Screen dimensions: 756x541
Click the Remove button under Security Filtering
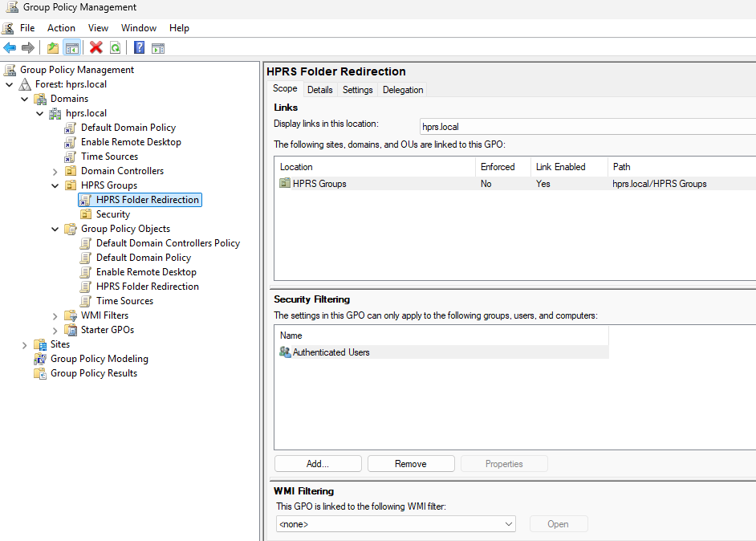pyautogui.click(x=411, y=464)
